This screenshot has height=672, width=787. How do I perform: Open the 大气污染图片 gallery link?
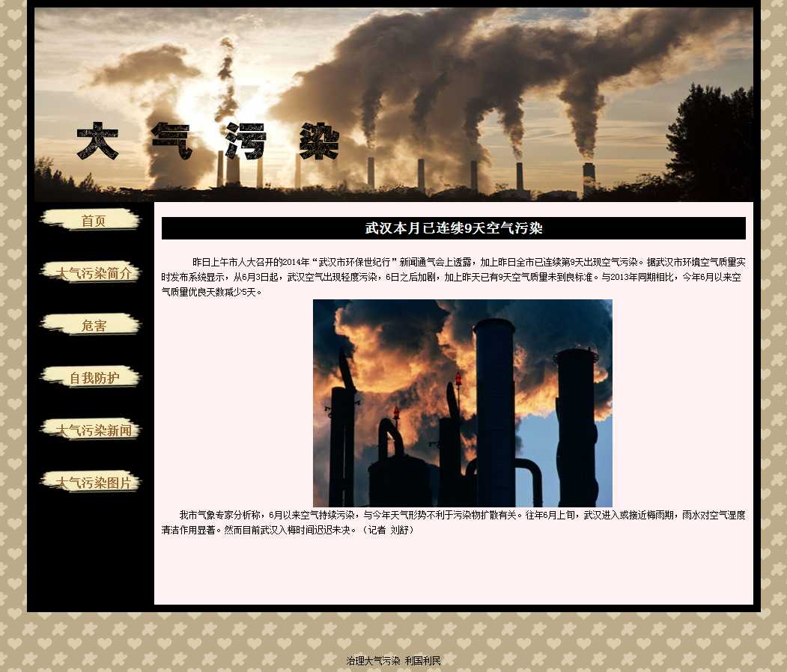91,482
